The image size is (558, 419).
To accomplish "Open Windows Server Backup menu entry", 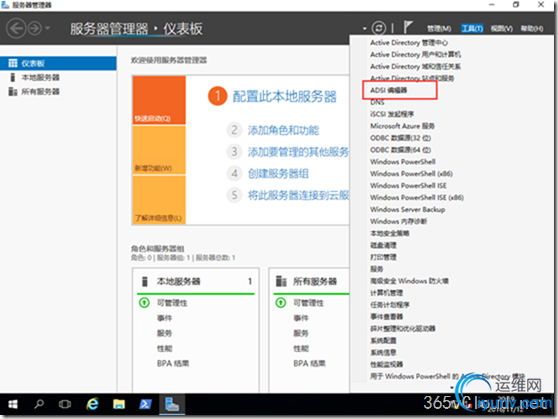I will [407, 209].
